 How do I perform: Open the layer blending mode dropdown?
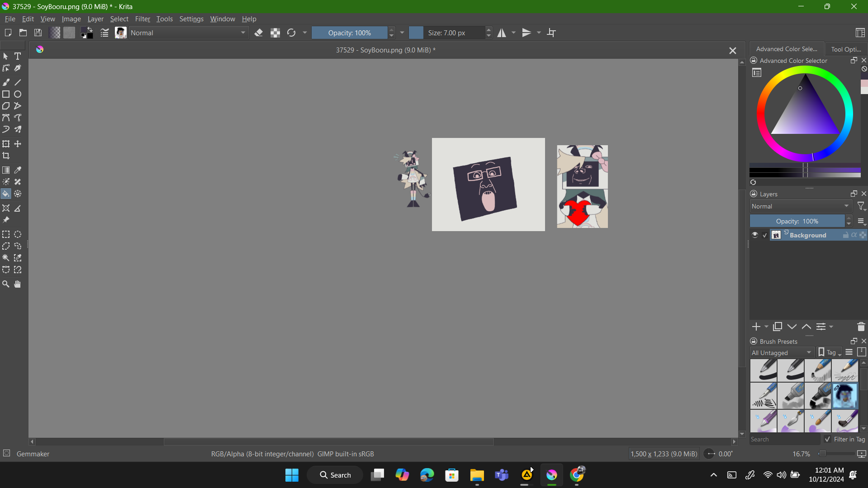801,206
